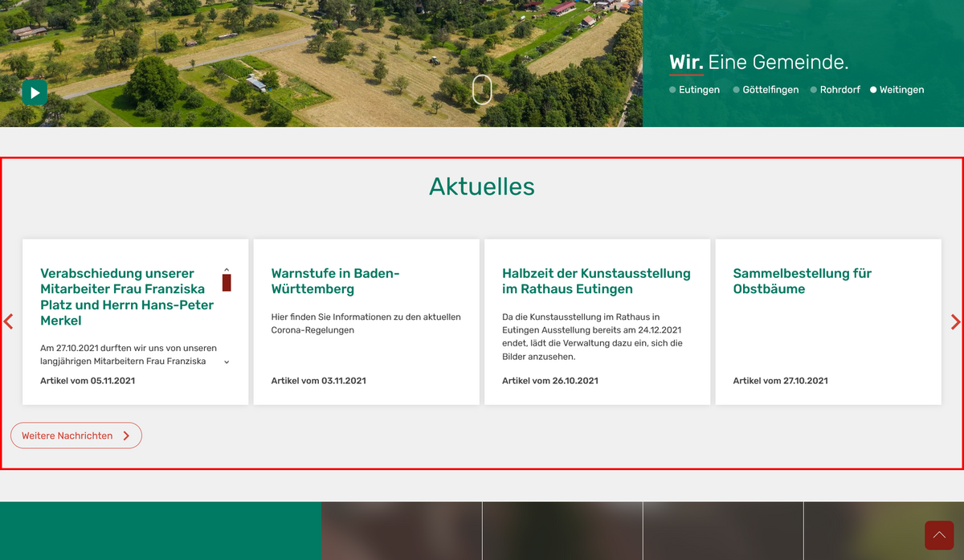964x560 pixels.
Task: Click red scrollbar thumb in first news card
Action: (x=227, y=282)
